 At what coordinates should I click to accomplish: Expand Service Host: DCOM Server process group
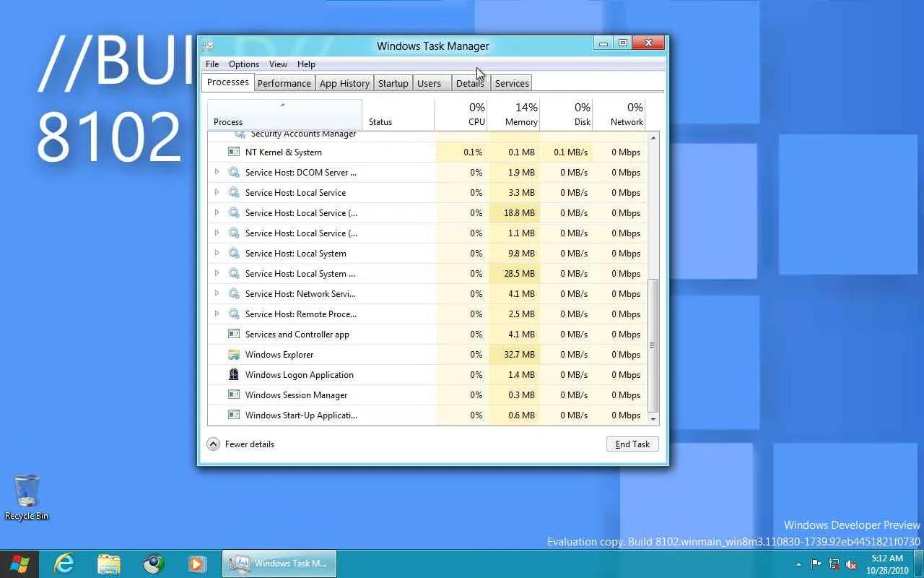[217, 172]
